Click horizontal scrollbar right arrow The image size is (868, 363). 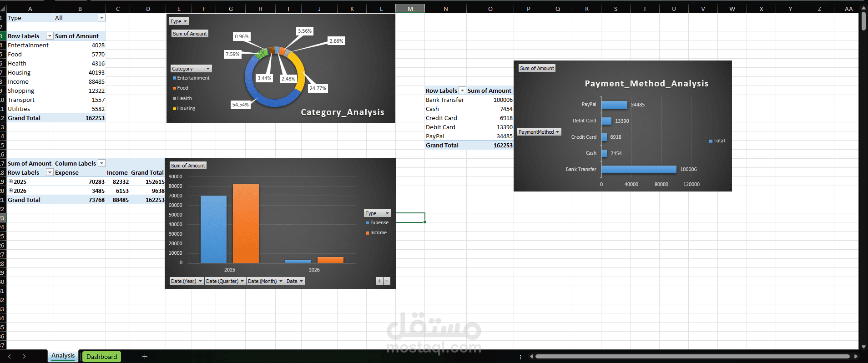(x=856, y=356)
